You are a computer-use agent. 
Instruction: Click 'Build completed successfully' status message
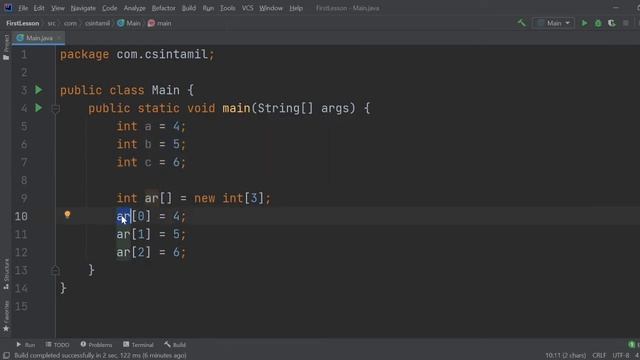tap(100, 356)
